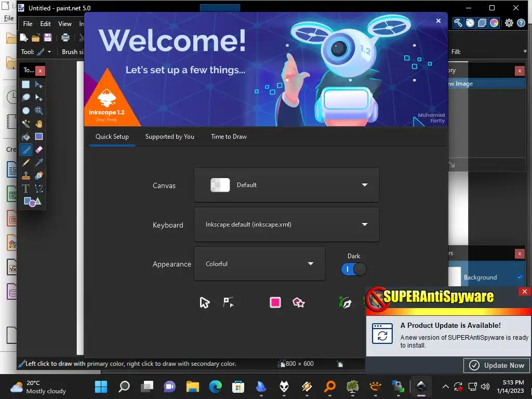Select paint.net Recolor tool
Screen dimensions: 532x399
[38, 176]
